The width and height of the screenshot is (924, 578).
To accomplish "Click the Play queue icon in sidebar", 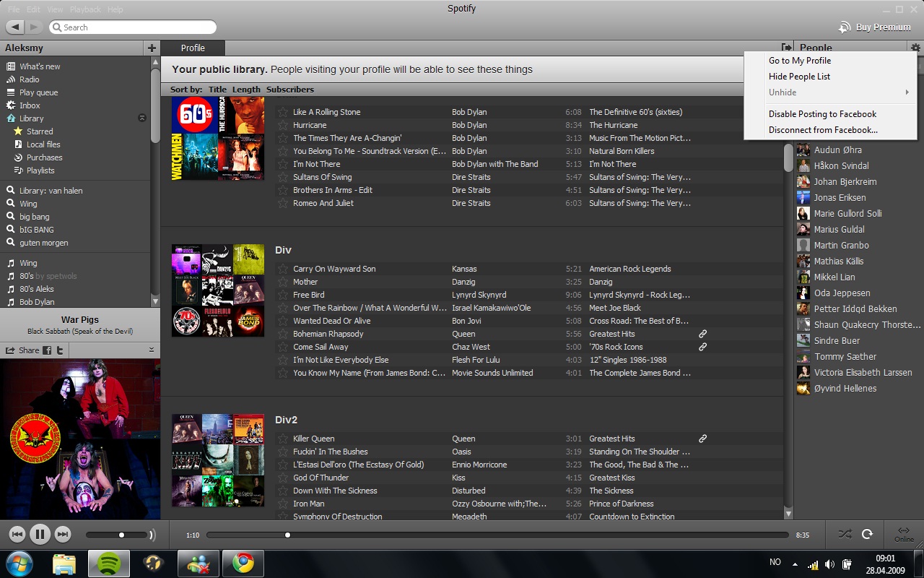I will click(11, 92).
